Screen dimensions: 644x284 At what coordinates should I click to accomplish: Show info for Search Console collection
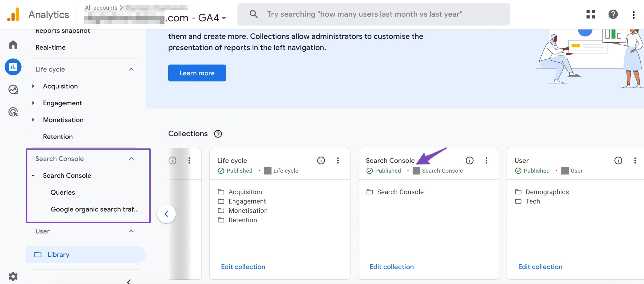click(470, 160)
